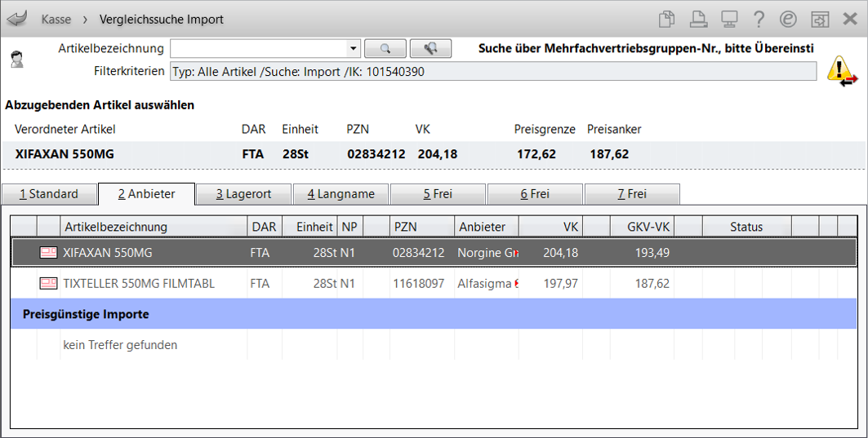The image size is (868, 438).
Task: Click the magnifier search button
Action: [385, 49]
